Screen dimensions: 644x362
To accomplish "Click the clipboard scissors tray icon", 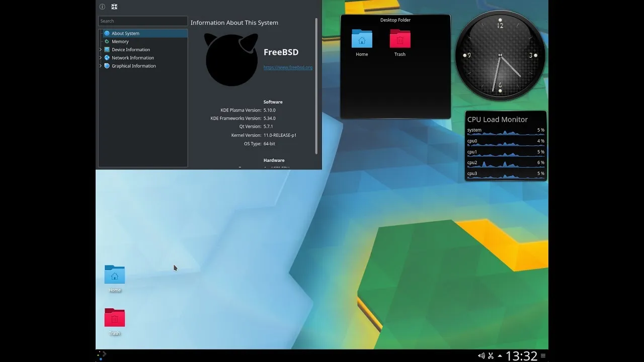I will click(x=491, y=356).
